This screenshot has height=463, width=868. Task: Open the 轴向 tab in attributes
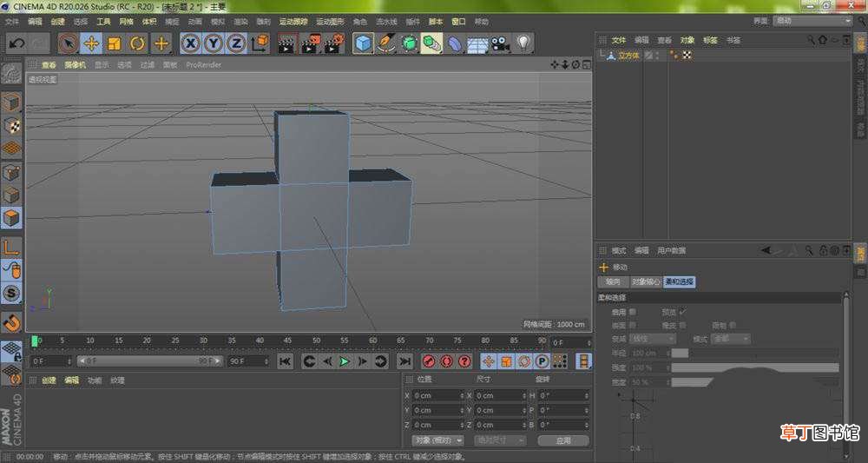(614, 281)
